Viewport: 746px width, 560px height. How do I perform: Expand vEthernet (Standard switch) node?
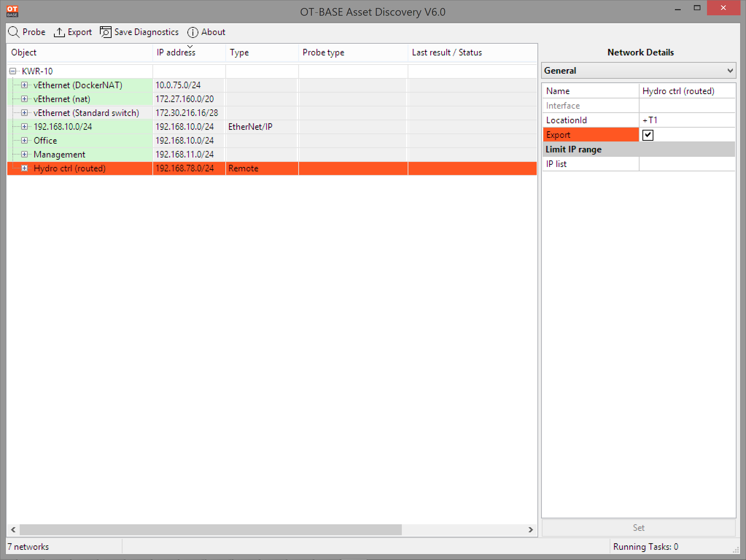click(24, 113)
